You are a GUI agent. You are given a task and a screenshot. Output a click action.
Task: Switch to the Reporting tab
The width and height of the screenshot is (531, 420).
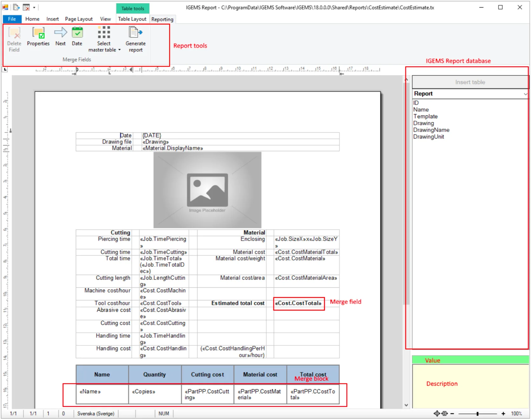coord(162,19)
